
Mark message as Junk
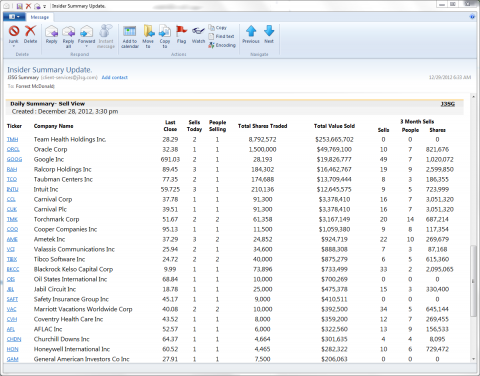pos(14,34)
